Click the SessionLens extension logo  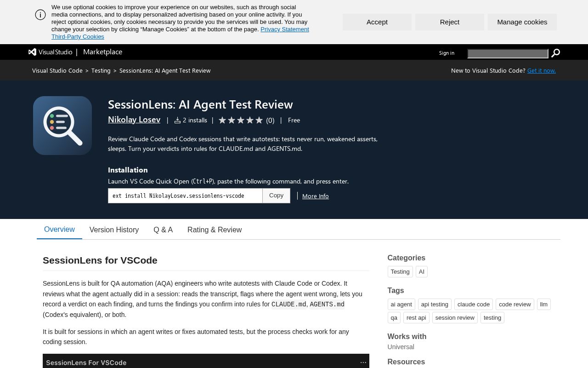click(62, 126)
